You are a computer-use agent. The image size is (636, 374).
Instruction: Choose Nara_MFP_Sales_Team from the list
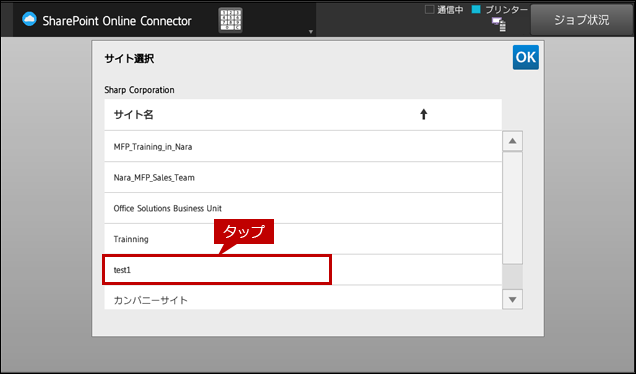pyautogui.click(x=303, y=177)
